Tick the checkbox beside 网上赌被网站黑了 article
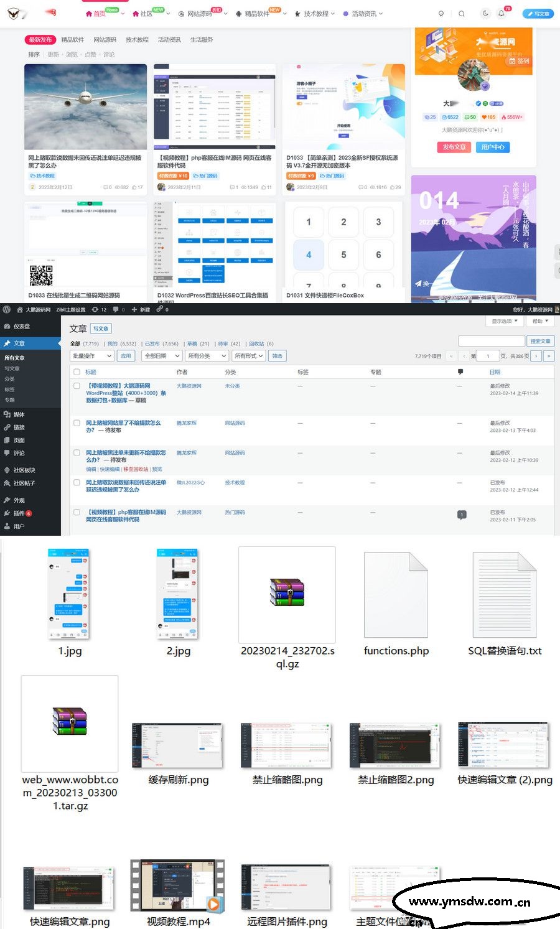The height and width of the screenshot is (929, 560). 77,422
